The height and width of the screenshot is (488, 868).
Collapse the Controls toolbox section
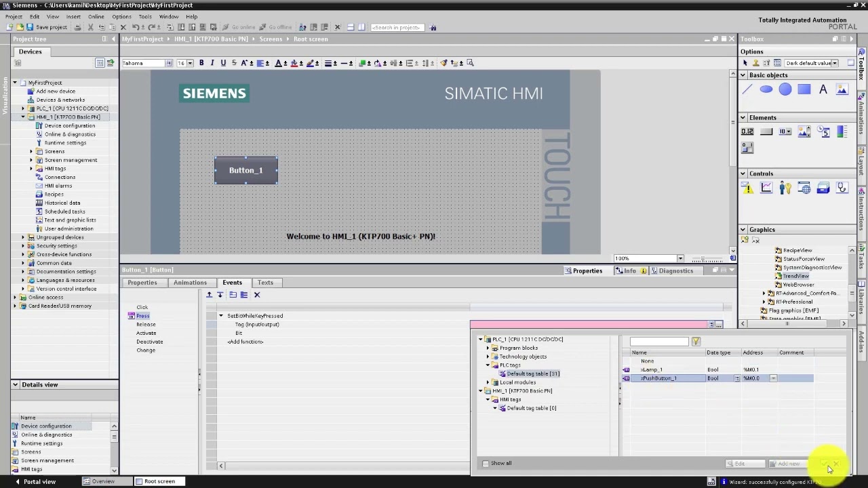[x=743, y=174]
